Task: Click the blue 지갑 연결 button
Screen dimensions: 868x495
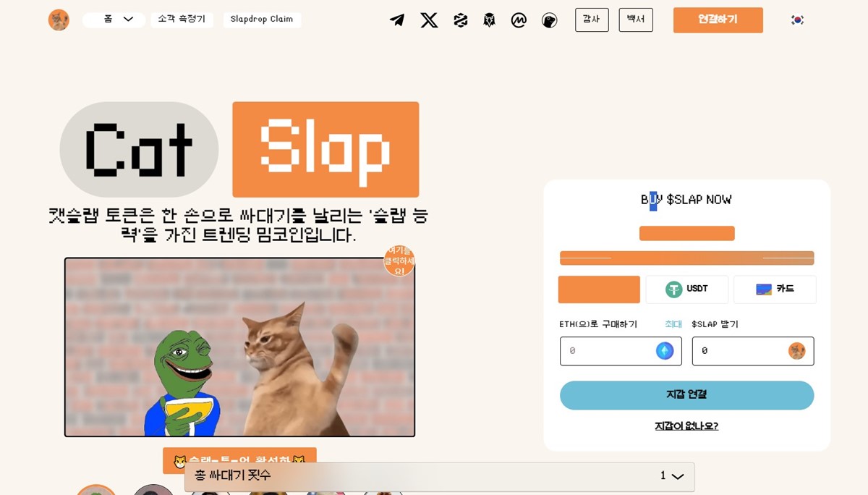Action: (x=686, y=395)
